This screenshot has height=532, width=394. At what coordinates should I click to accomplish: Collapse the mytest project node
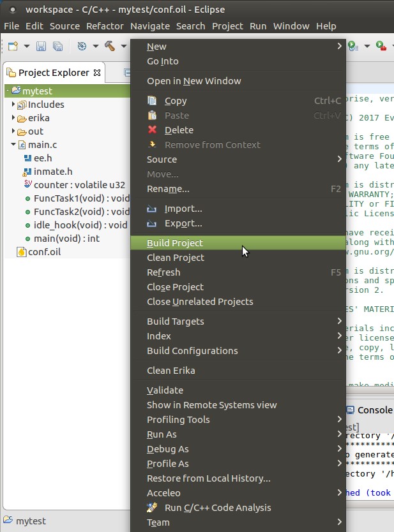click(8, 91)
